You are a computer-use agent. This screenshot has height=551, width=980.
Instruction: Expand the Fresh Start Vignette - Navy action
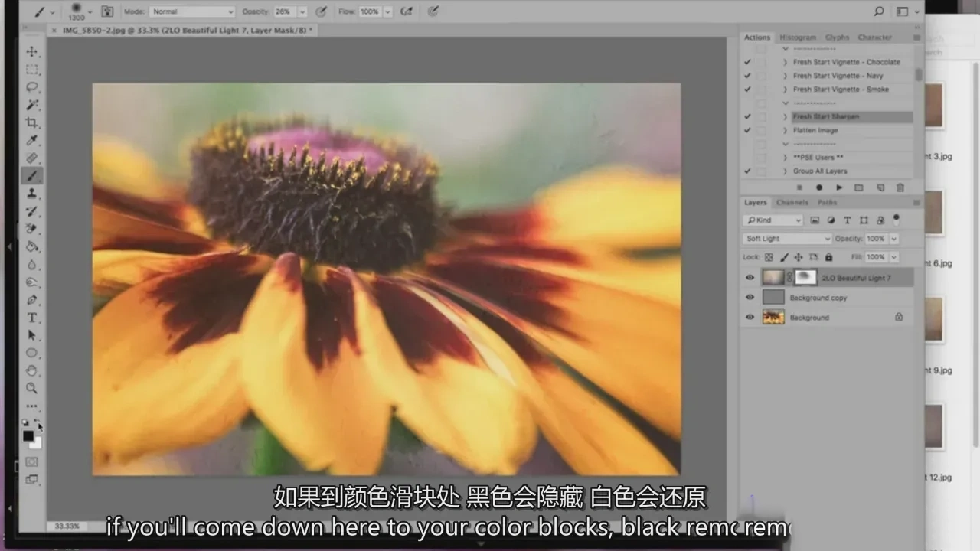click(785, 76)
